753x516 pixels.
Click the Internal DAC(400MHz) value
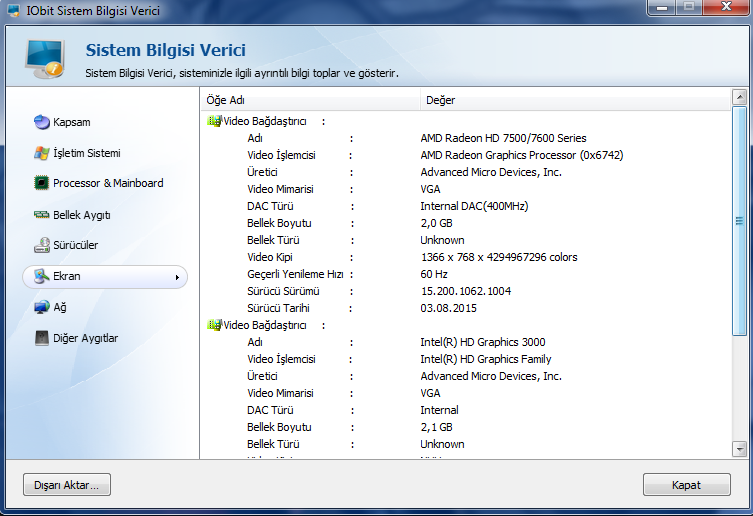point(474,206)
